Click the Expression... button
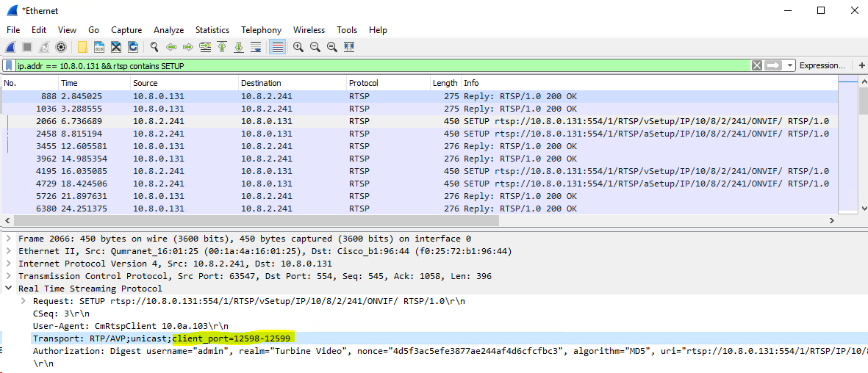 pos(822,65)
